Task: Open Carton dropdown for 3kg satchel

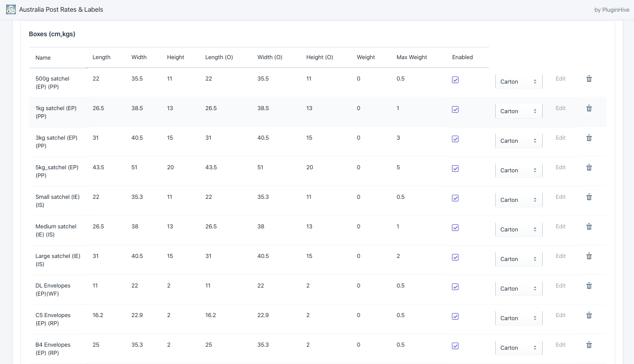Action: click(519, 141)
